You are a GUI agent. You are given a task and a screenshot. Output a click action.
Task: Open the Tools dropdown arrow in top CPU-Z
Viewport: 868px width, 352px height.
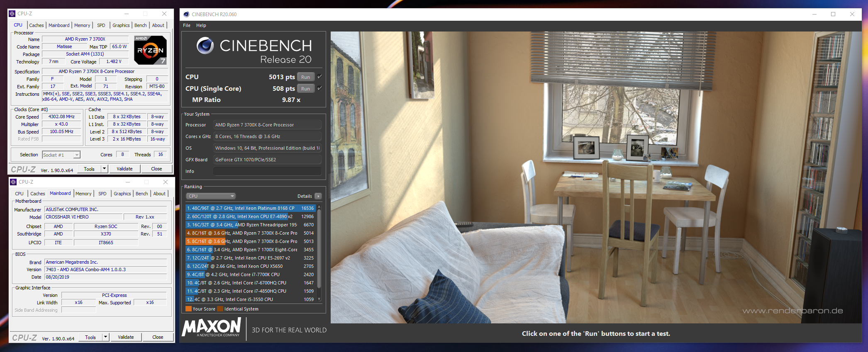coord(104,169)
